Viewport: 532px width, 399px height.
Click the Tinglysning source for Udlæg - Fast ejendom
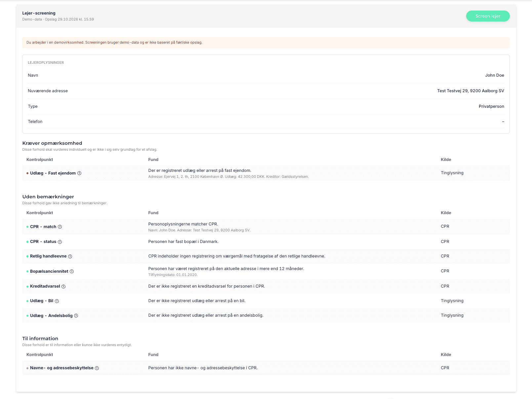(x=452, y=173)
